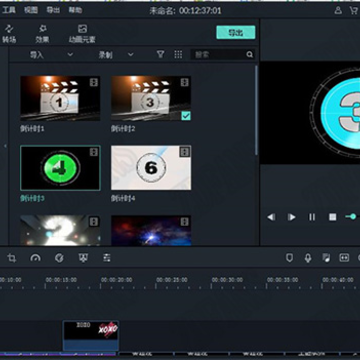Click film icon on 倒计时4 thumbnail
Image resolution: width=360 pixels, height=360 pixels.
[x=185, y=152]
